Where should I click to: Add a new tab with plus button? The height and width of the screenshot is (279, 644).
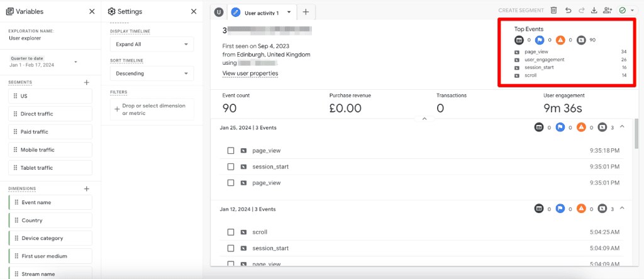[306, 13]
